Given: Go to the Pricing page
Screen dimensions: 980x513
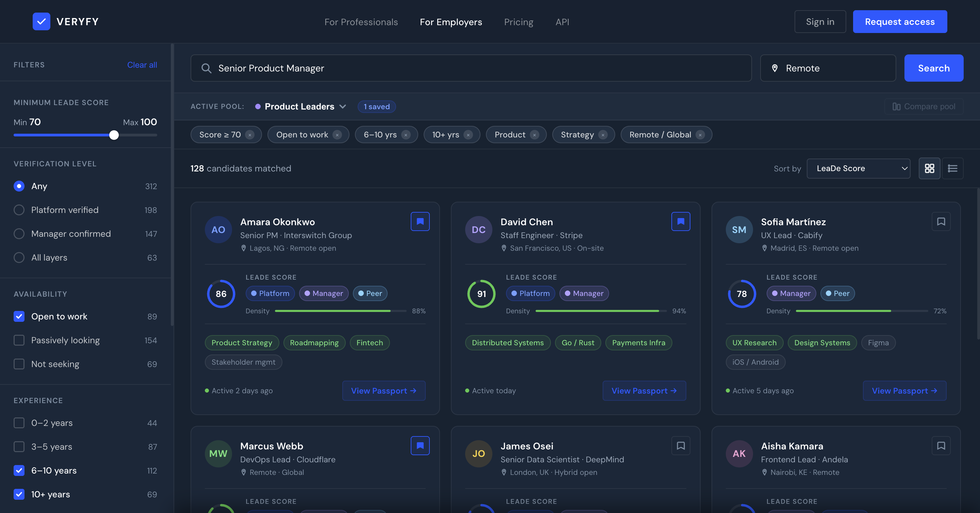Looking at the screenshot, I should pos(519,22).
